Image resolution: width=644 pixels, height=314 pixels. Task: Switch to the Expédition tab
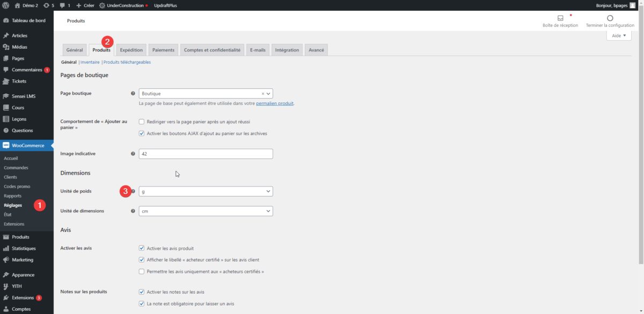pyautogui.click(x=131, y=50)
